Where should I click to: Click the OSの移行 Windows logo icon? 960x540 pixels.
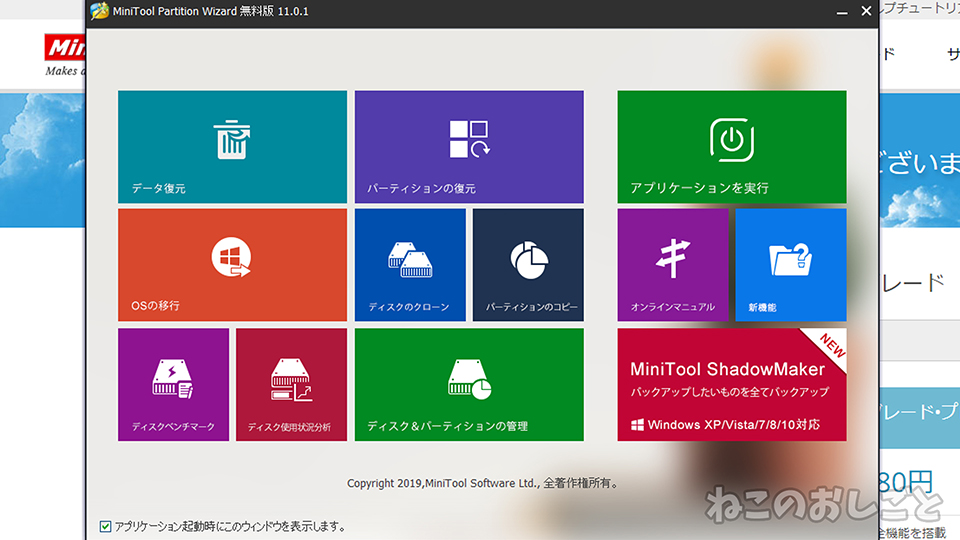click(231, 257)
